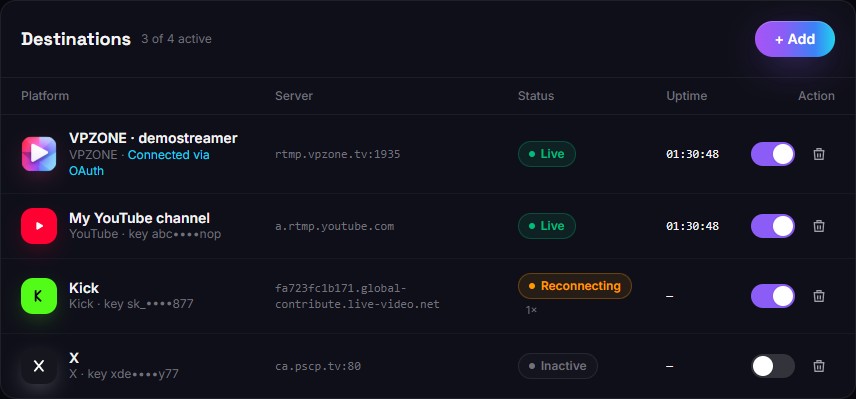Image resolution: width=856 pixels, height=399 pixels.
Task: Remove the Kick destination with trash icon
Action: [819, 296]
